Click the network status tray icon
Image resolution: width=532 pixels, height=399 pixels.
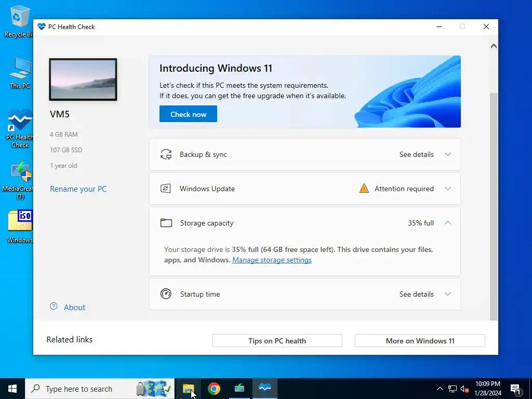[453, 389]
